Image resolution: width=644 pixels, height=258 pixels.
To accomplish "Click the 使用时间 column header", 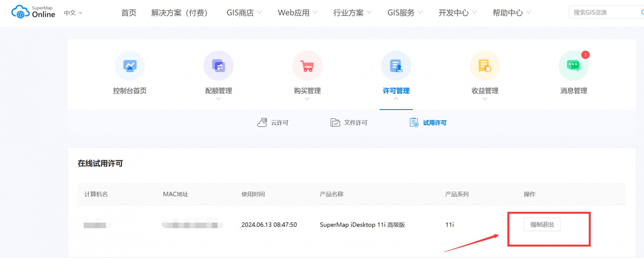I will point(253,194).
